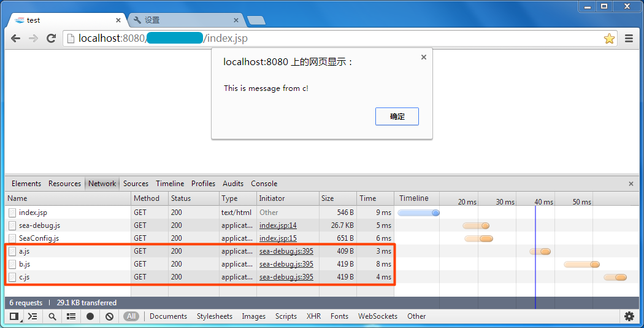Filter requests by WebSockets

point(377,316)
